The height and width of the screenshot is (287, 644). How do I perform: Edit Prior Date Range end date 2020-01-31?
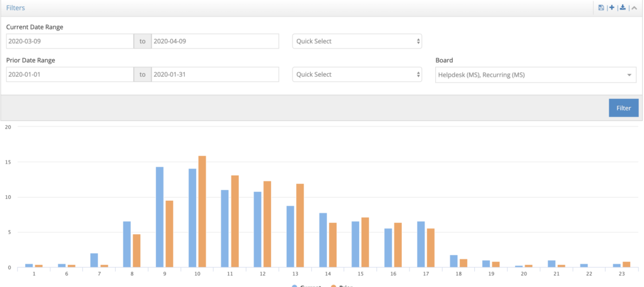pyautogui.click(x=214, y=74)
